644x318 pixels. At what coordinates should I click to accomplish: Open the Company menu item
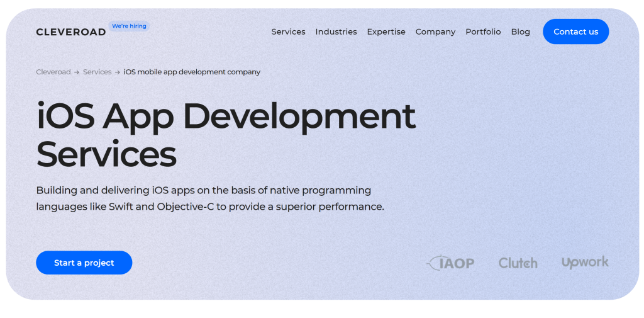pyautogui.click(x=435, y=31)
